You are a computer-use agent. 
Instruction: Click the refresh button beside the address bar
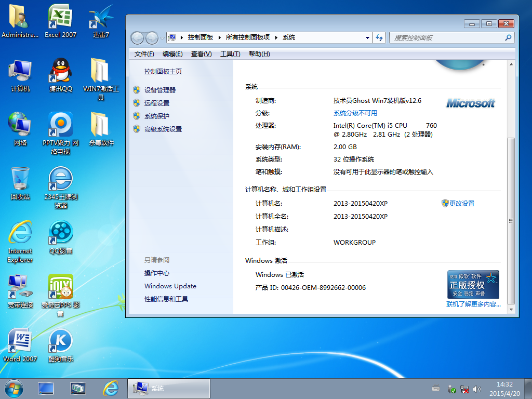(x=379, y=37)
